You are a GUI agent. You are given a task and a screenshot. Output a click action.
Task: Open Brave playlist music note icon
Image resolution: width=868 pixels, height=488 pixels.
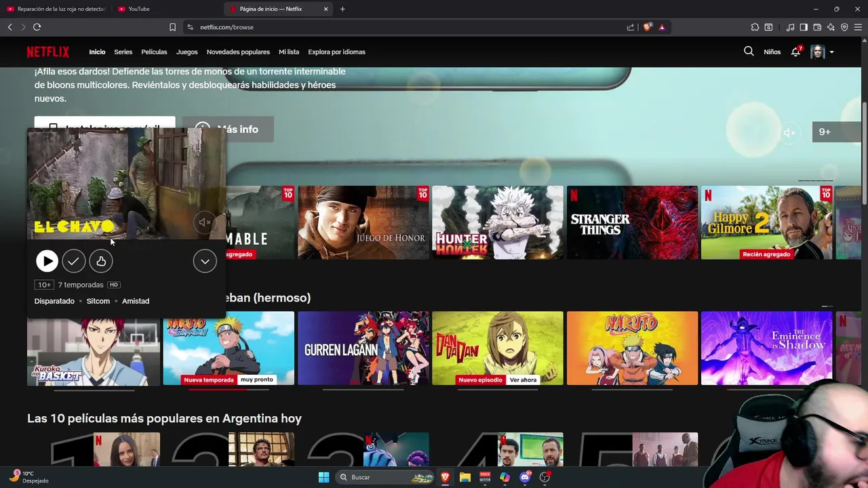[x=790, y=27]
